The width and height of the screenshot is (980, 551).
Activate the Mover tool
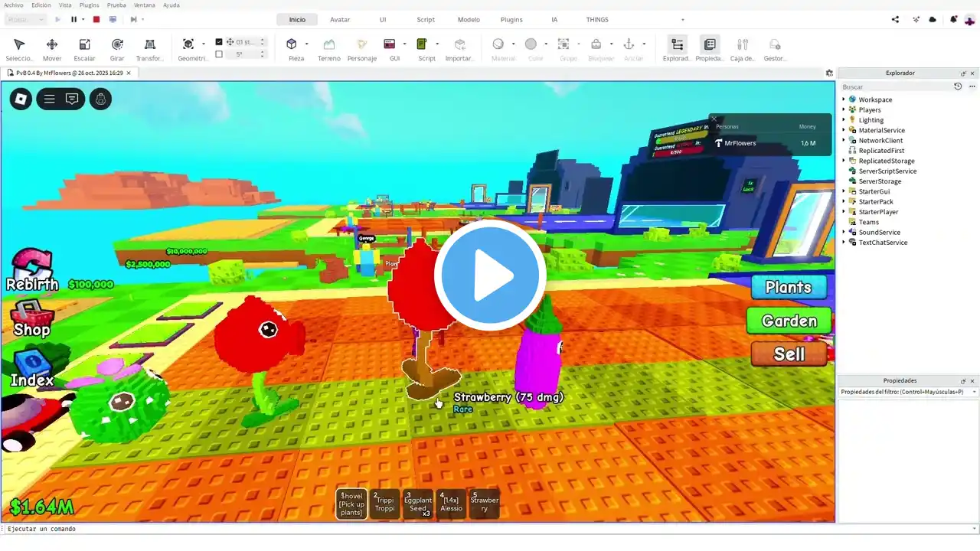tap(52, 49)
